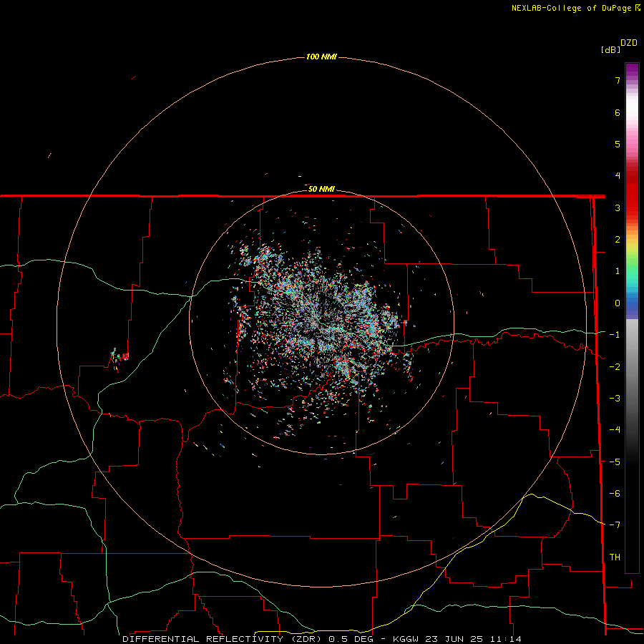Click the -2 value on color scale
Screen dimensions: 644x644
click(615, 367)
